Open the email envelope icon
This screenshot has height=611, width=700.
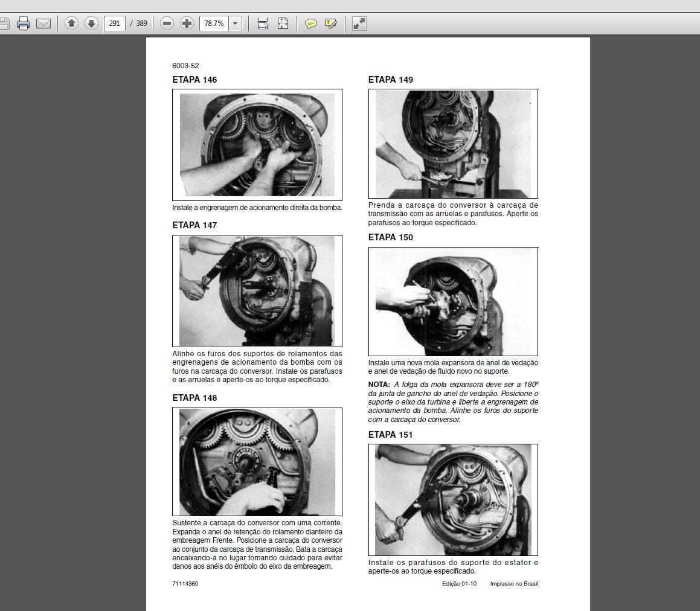point(43,23)
